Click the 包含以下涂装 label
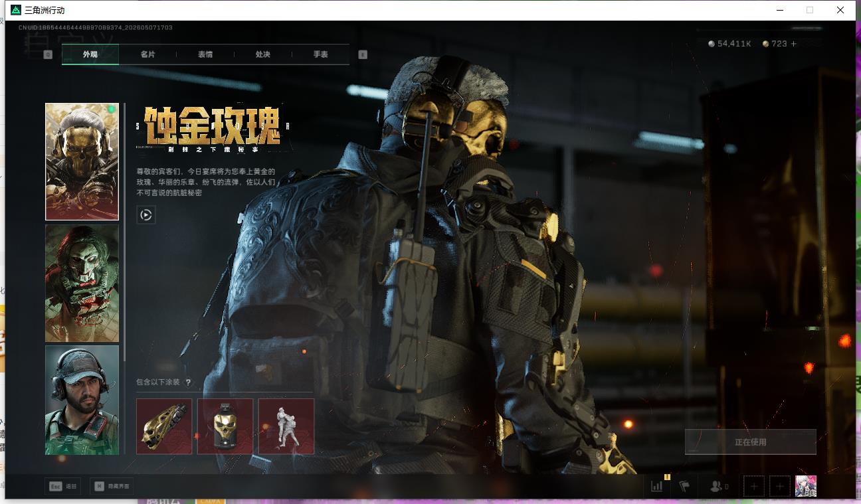The image size is (861, 504). tap(159, 382)
